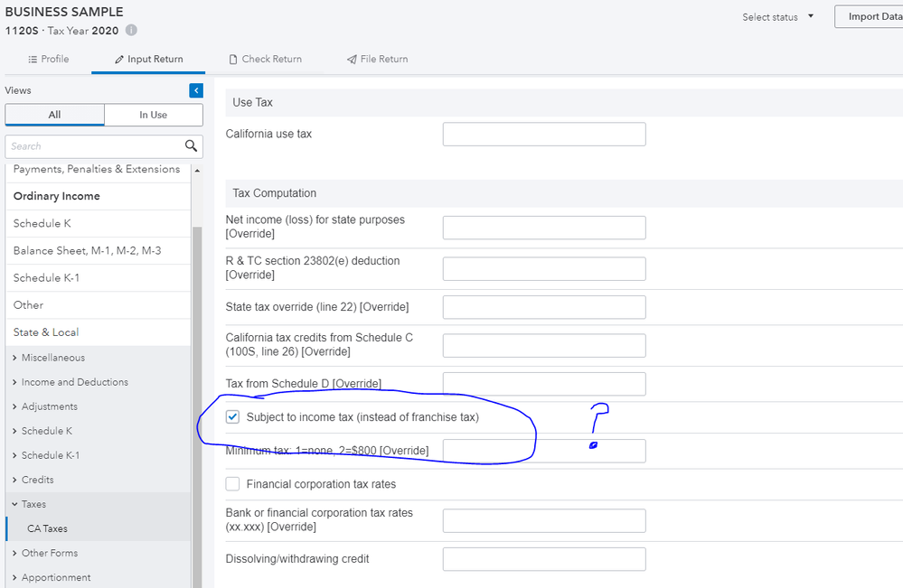
Task: Enable Financial corporation tax rates checkbox
Action: 233,484
